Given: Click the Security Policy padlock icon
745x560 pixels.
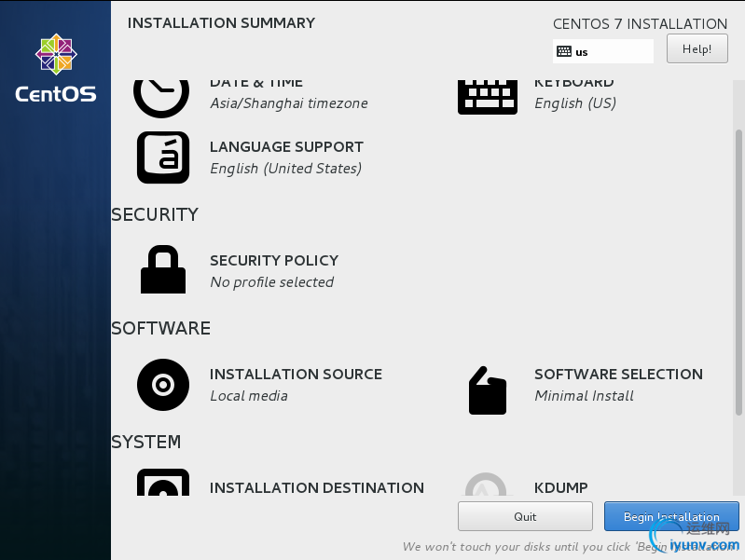Looking at the screenshot, I should (x=163, y=269).
